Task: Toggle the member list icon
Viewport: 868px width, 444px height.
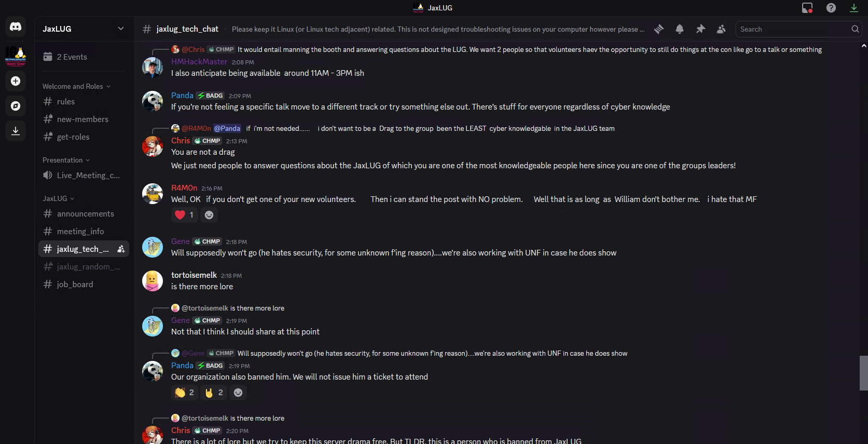Action: 721,29
